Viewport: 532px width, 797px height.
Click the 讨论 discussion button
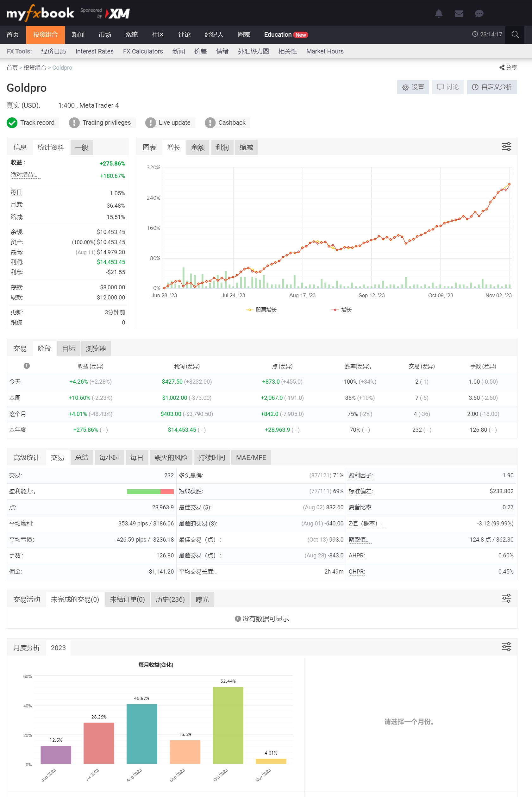pyautogui.click(x=448, y=87)
